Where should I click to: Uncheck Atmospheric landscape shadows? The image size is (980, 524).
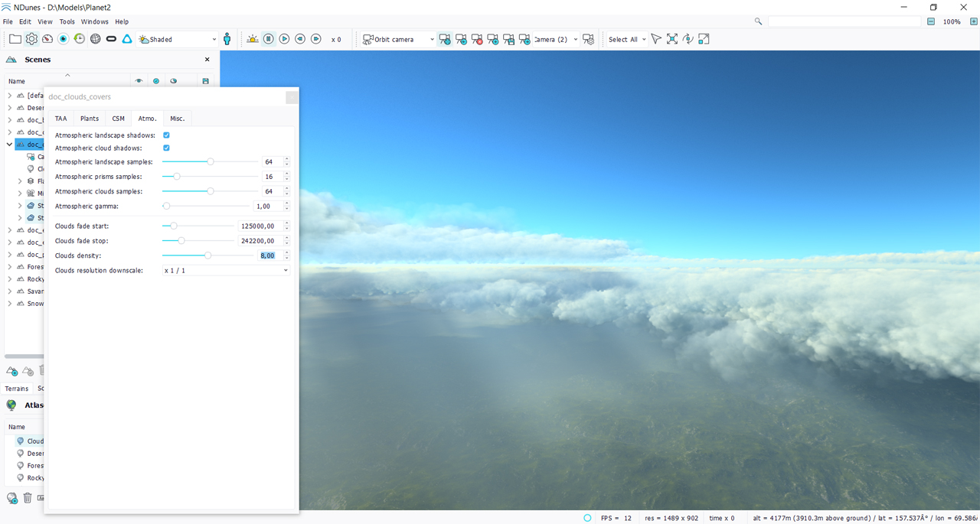tap(166, 135)
